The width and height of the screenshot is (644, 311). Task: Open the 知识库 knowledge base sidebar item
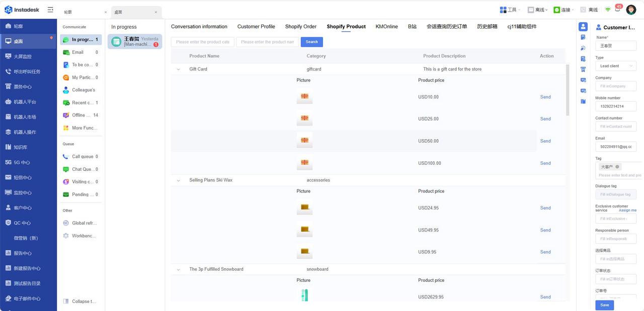tap(20, 147)
